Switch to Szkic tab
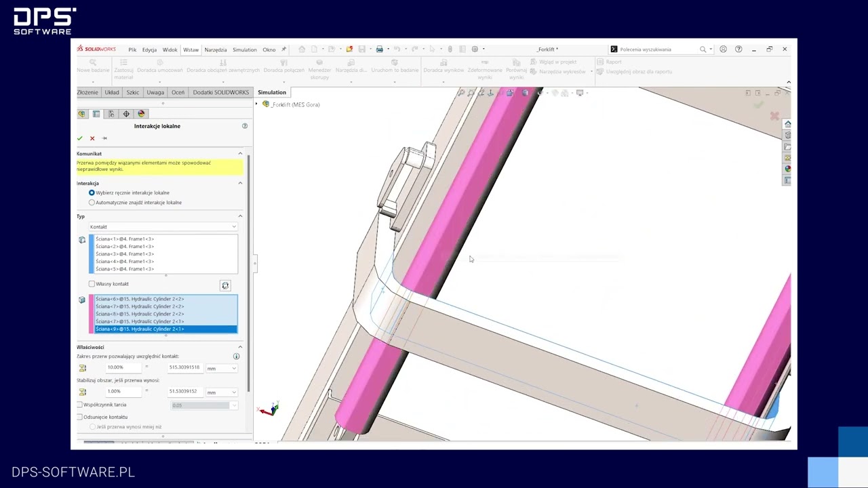The width and height of the screenshot is (868, 488). 132,92
